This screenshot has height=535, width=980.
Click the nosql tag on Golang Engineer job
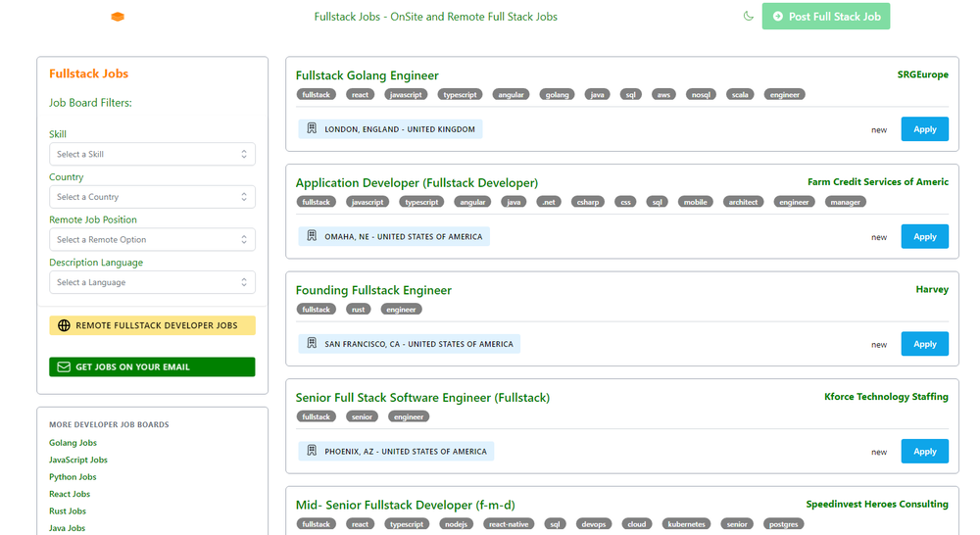point(701,95)
